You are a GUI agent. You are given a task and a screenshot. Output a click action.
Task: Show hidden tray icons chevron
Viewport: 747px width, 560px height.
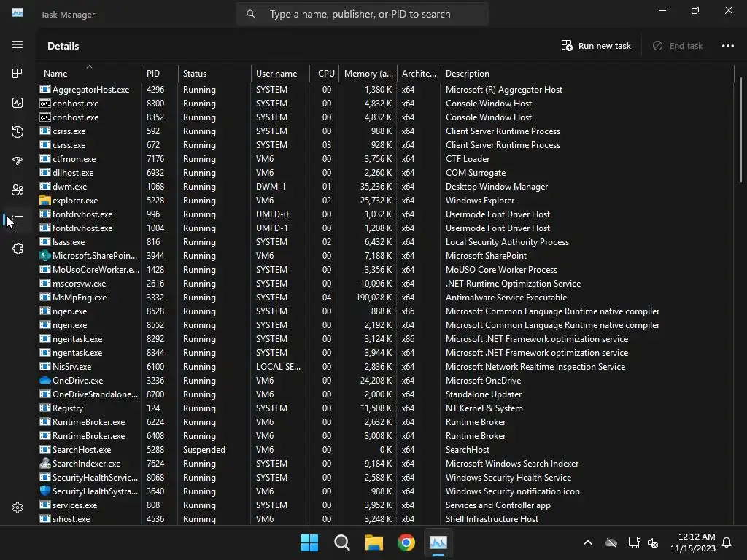tap(588, 542)
